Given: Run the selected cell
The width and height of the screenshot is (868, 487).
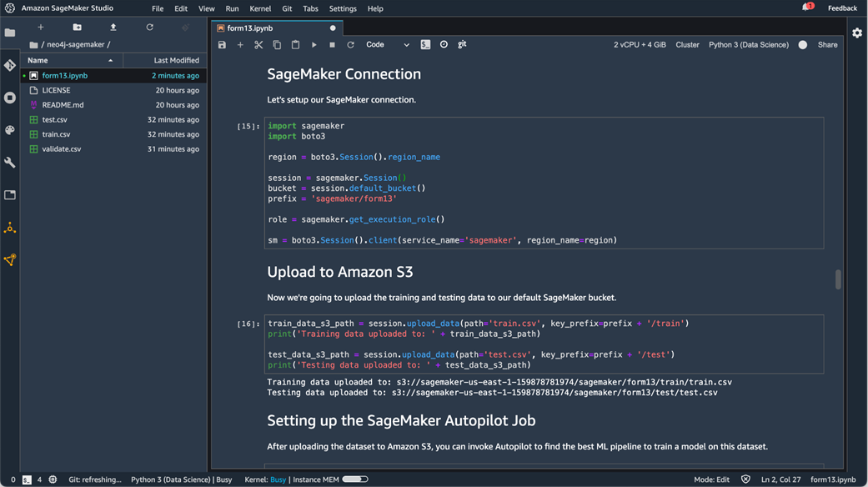Looking at the screenshot, I should [x=314, y=45].
